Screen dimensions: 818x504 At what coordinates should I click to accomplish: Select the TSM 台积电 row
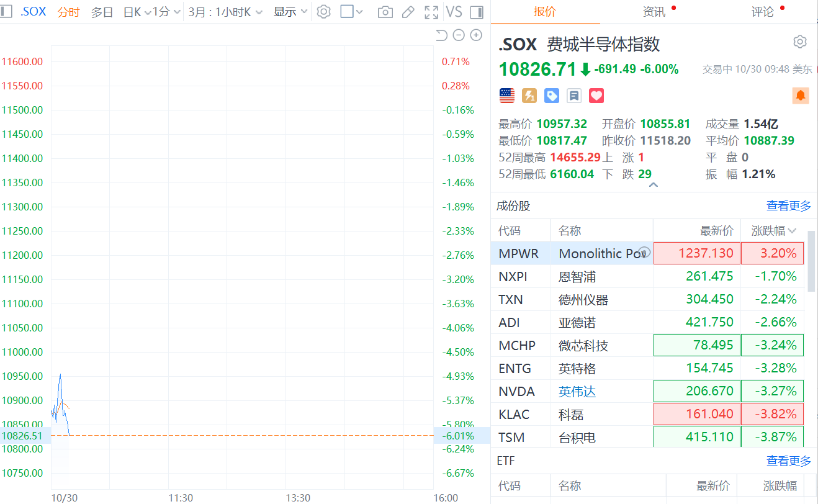649,437
